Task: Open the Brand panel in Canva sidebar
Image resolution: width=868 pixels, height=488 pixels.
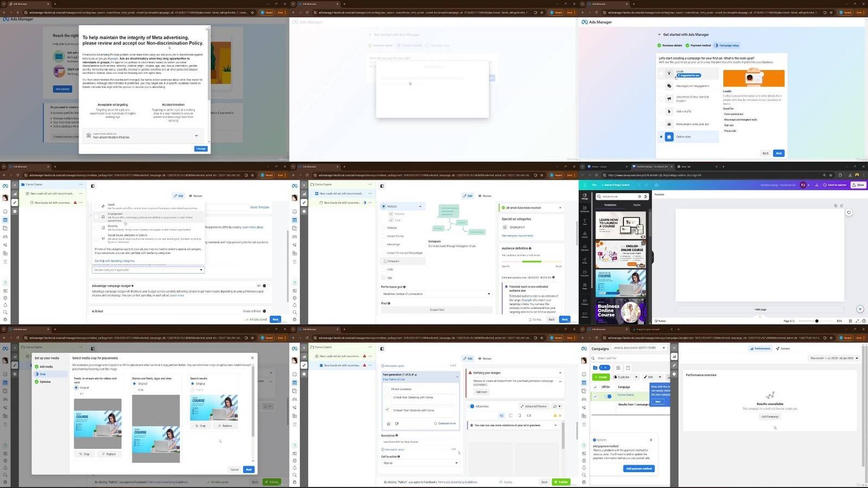Action: [x=584, y=235]
